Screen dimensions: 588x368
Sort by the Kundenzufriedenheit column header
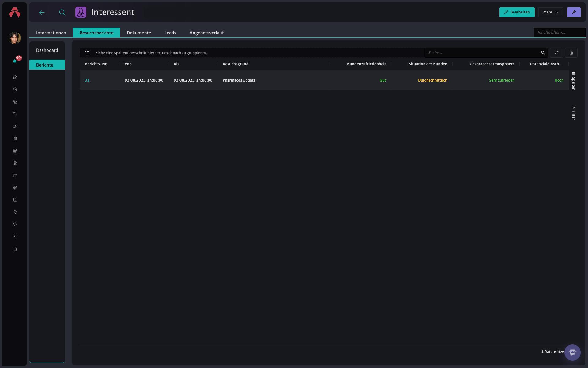click(366, 64)
